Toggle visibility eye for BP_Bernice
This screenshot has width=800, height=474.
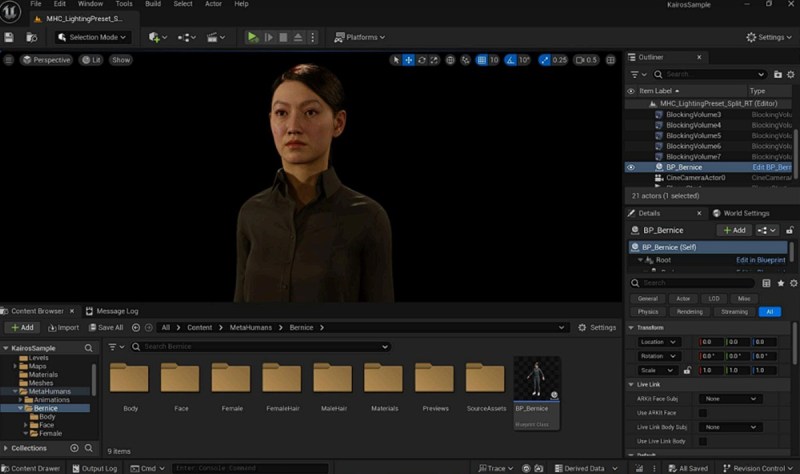tap(631, 167)
